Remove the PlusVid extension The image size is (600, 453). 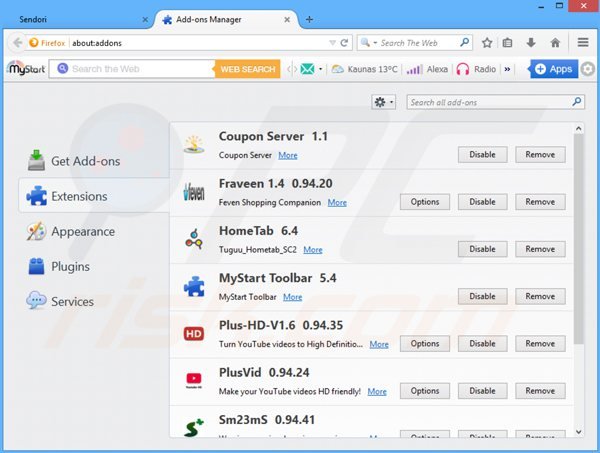click(x=540, y=391)
